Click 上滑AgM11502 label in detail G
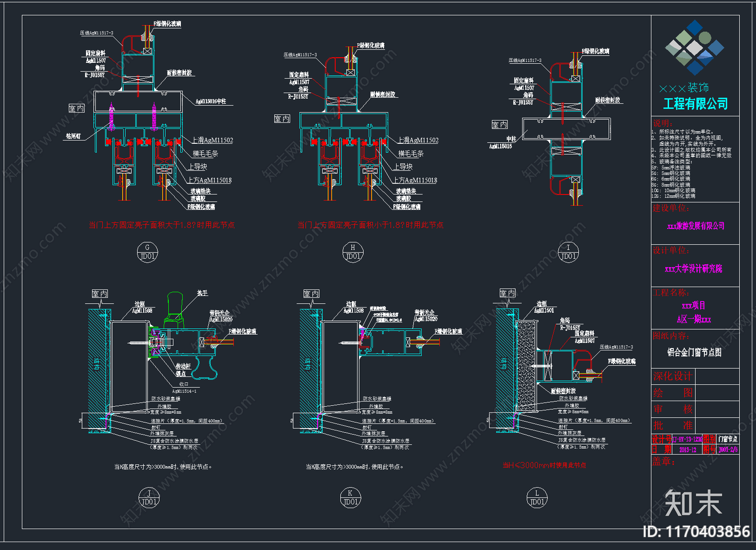Screen dimensions: 756x550 [212, 140]
